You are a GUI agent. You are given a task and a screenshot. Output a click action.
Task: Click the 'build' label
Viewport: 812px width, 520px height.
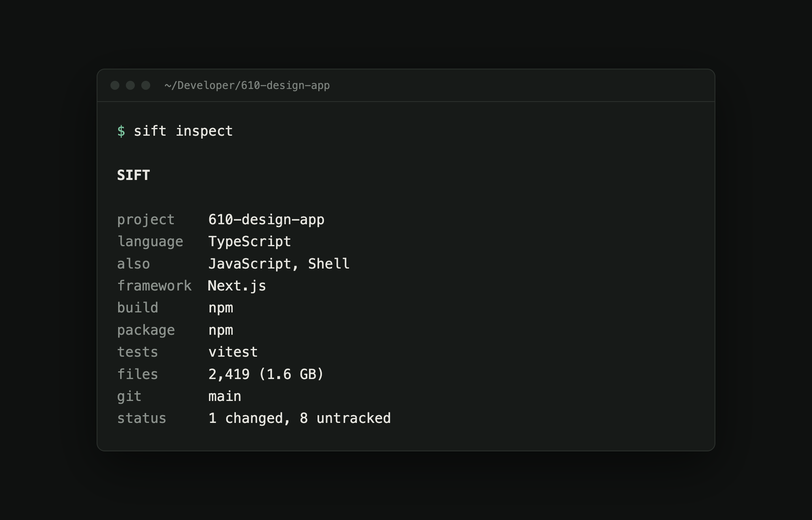[x=138, y=308]
